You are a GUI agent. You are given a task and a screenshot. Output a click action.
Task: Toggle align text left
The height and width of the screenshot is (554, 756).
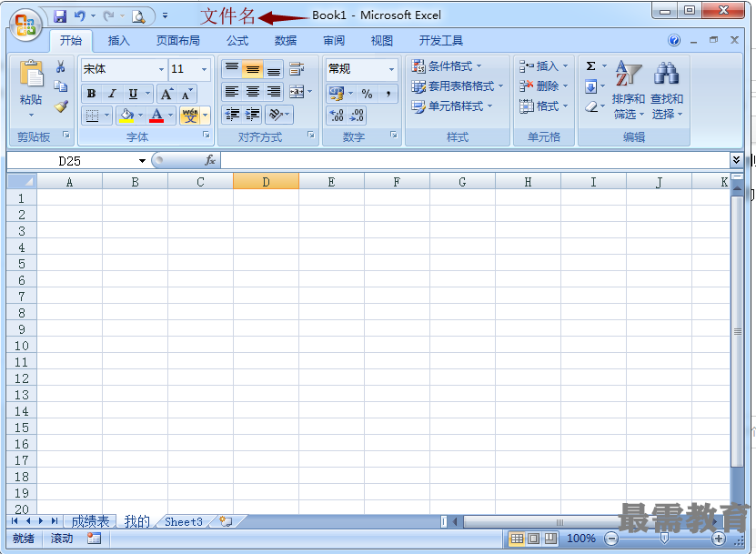232,91
